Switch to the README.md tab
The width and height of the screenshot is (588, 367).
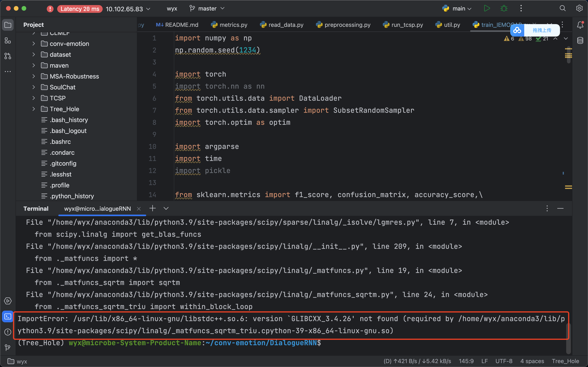point(177,25)
